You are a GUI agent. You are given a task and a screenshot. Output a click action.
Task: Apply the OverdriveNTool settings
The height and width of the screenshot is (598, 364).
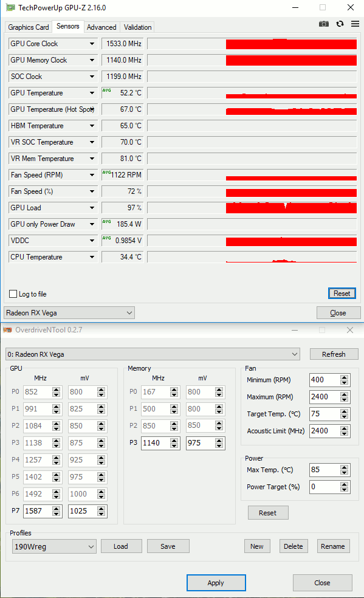pyautogui.click(x=216, y=583)
